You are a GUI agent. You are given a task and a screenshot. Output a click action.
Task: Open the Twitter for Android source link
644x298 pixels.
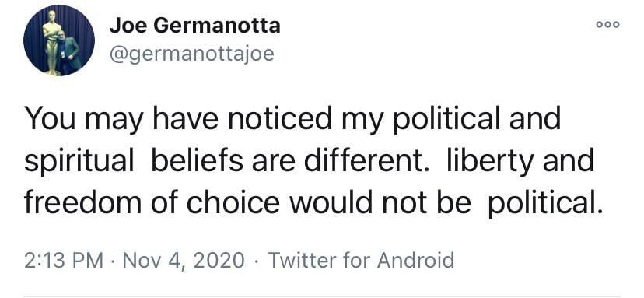pyautogui.click(x=361, y=261)
